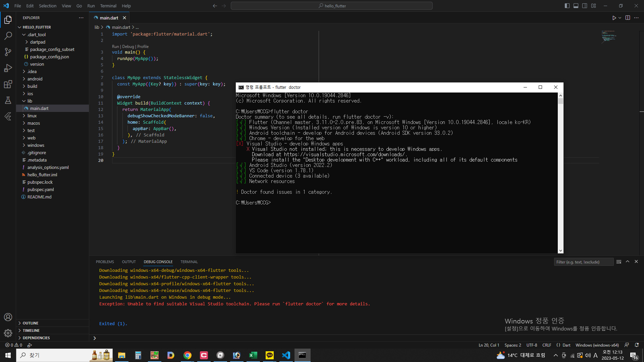Open editor More Actions menu

tap(636, 18)
